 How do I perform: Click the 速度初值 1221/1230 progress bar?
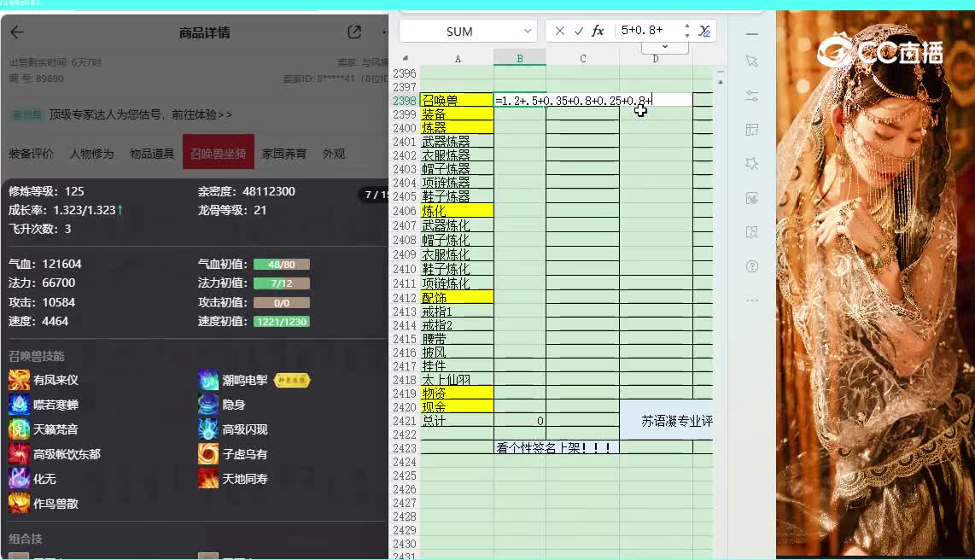point(282,321)
